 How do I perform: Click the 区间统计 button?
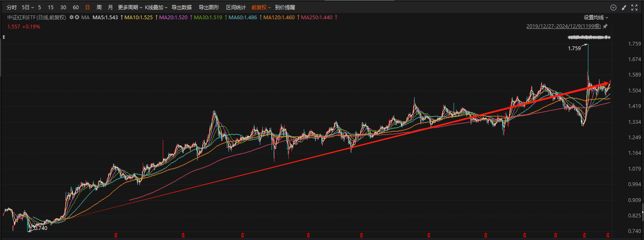pos(236,8)
